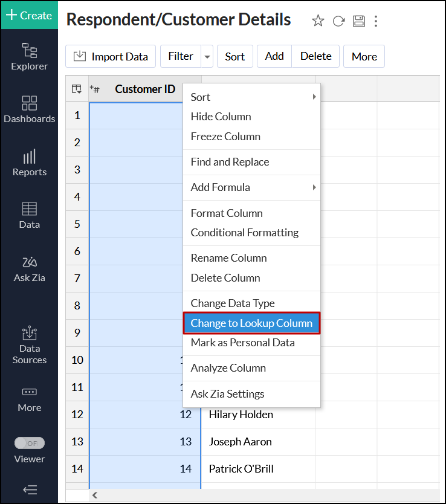
Task: Click the refresh icon beside the title
Action: pyautogui.click(x=338, y=21)
